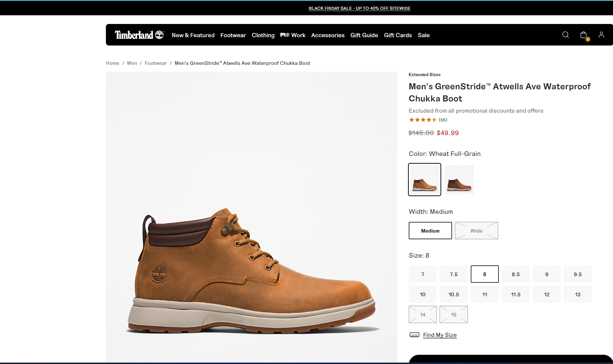Select Wide width option
Screen dimensions: 613x364
476,230
